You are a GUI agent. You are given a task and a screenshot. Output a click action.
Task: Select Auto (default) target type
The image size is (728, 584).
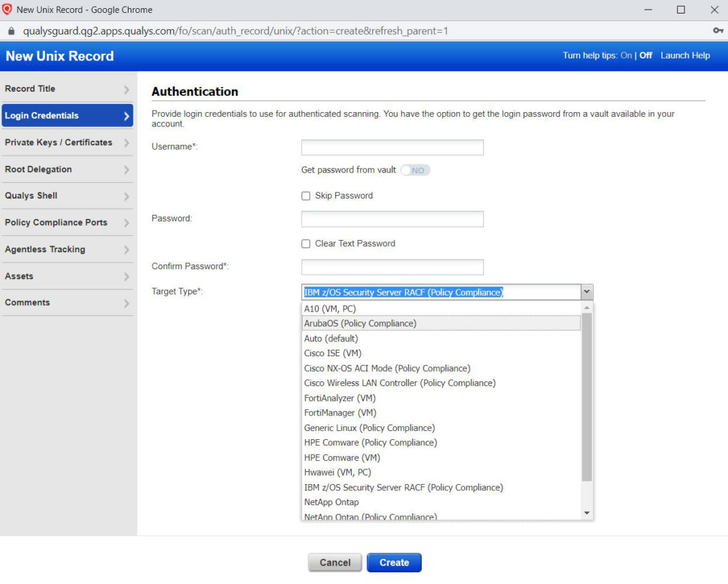(x=441, y=339)
